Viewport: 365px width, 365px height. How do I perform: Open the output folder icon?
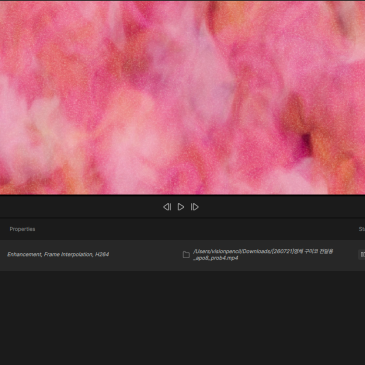click(x=186, y=255)
